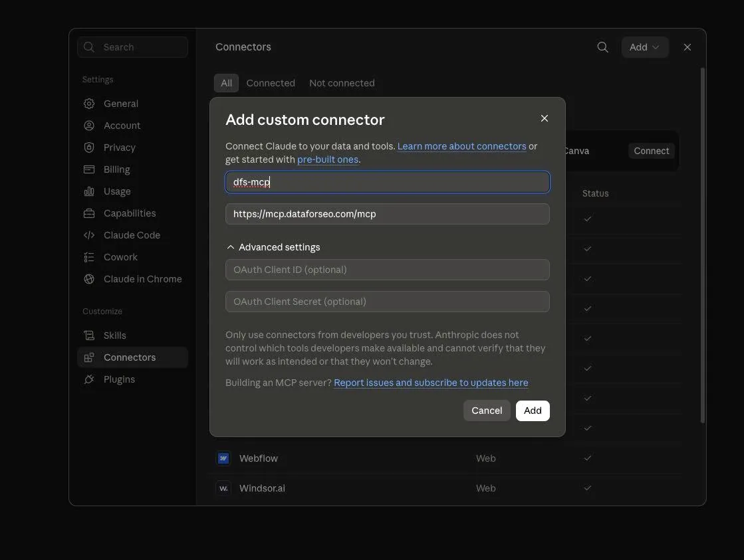The image size is (744, 560).
Task: Select Claude in Chrome
Action: click(132, 279)
